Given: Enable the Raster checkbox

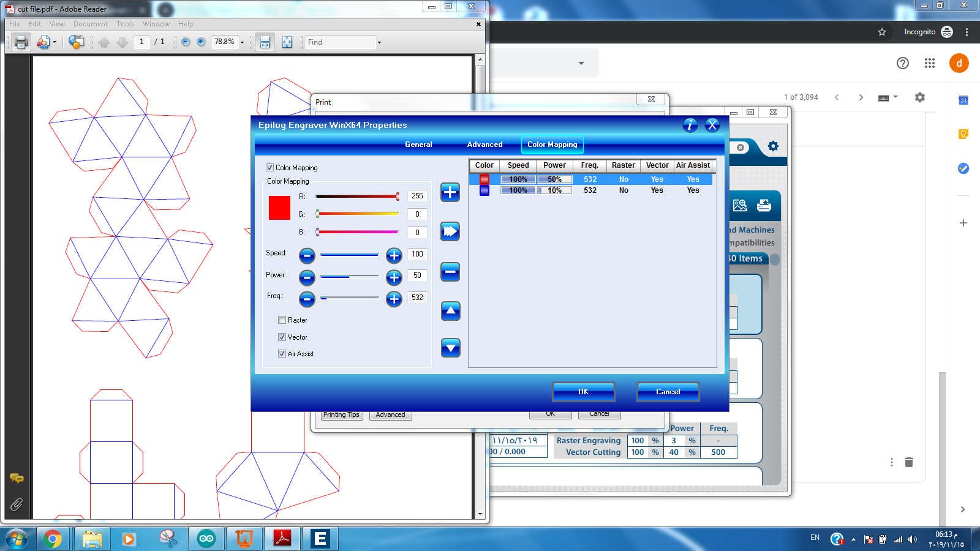Looking at the screenshot, I should point(282,320).
